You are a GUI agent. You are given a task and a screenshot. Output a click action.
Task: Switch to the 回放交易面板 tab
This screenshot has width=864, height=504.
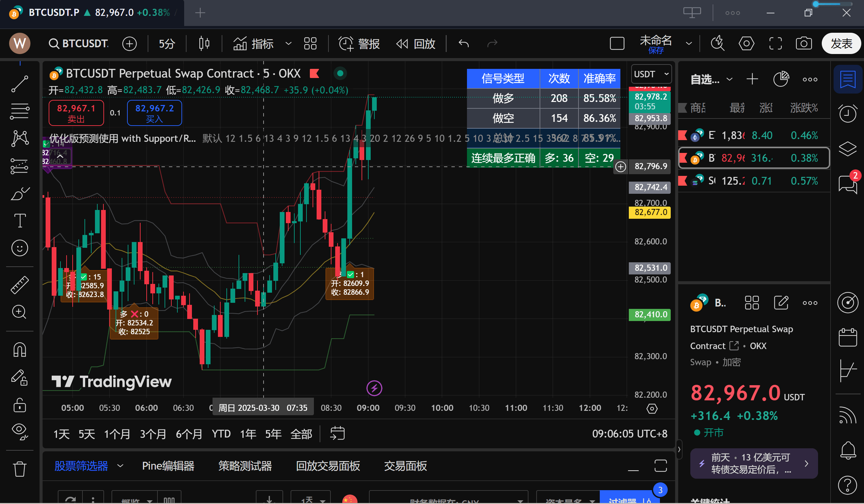pos(328,466)
